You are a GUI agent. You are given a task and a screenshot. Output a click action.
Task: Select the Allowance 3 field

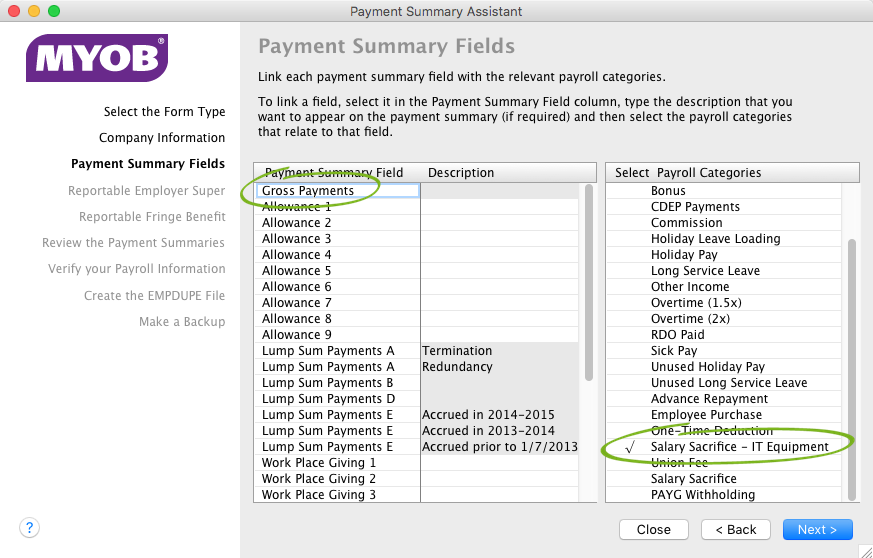coord(337,238)
